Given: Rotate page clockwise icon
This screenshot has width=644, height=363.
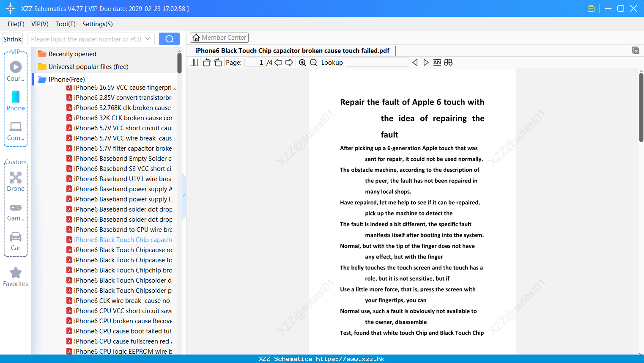Looking at the screenshot, I should coord(218,63).
